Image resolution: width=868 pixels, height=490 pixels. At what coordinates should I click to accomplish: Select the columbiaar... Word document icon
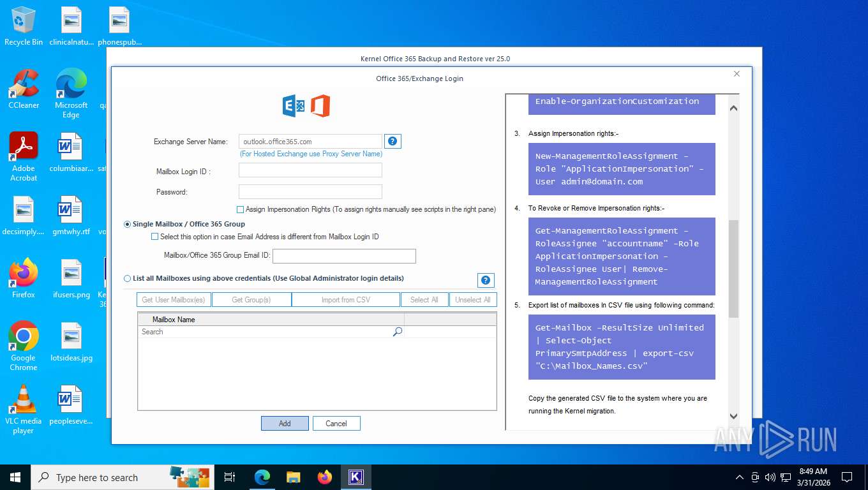[71, 152]
